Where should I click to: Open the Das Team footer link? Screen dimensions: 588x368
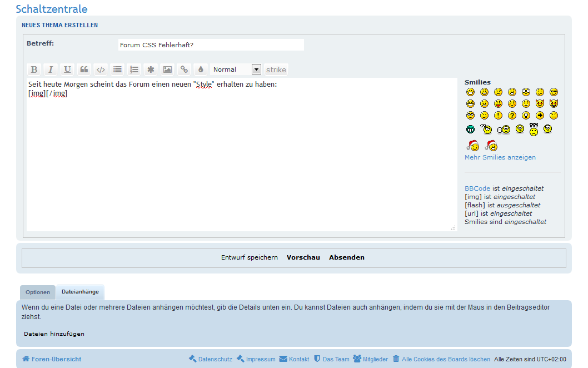tap(331, 359)
